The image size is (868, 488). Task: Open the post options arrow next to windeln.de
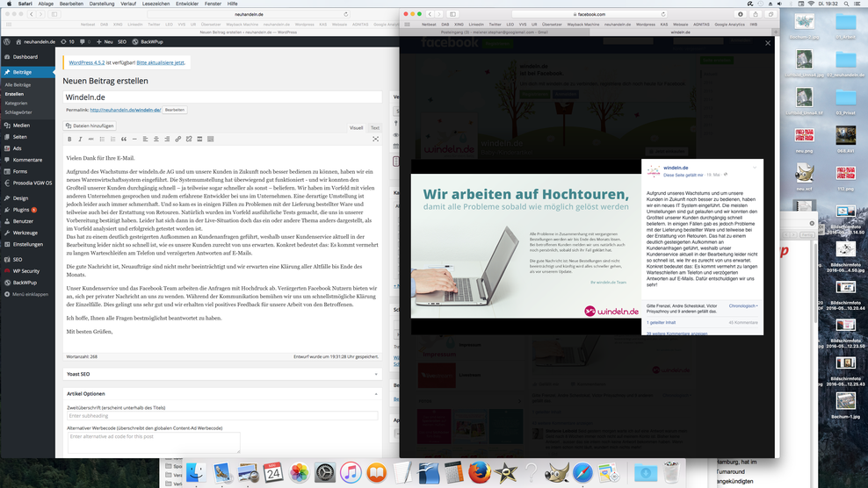click(754, 168)
